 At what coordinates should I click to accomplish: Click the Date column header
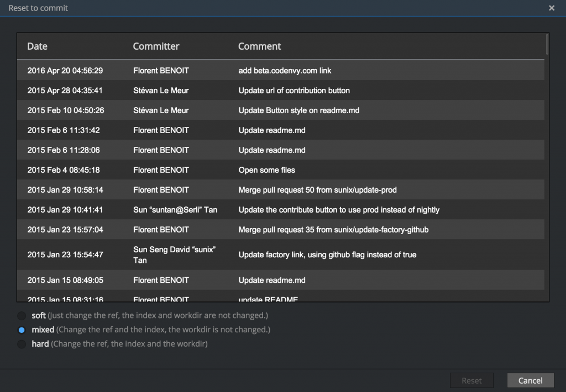click(38, 46)
